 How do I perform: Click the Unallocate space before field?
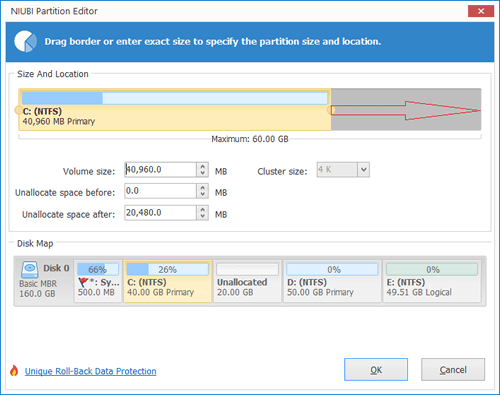[160, 191]
